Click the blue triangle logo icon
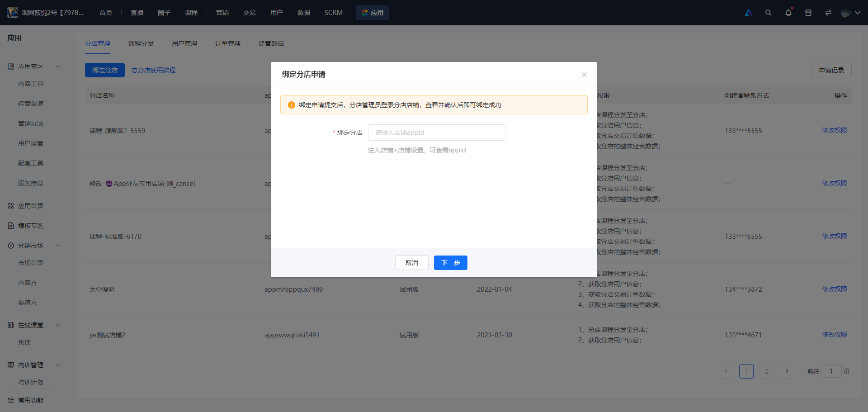 click(749, 13)
